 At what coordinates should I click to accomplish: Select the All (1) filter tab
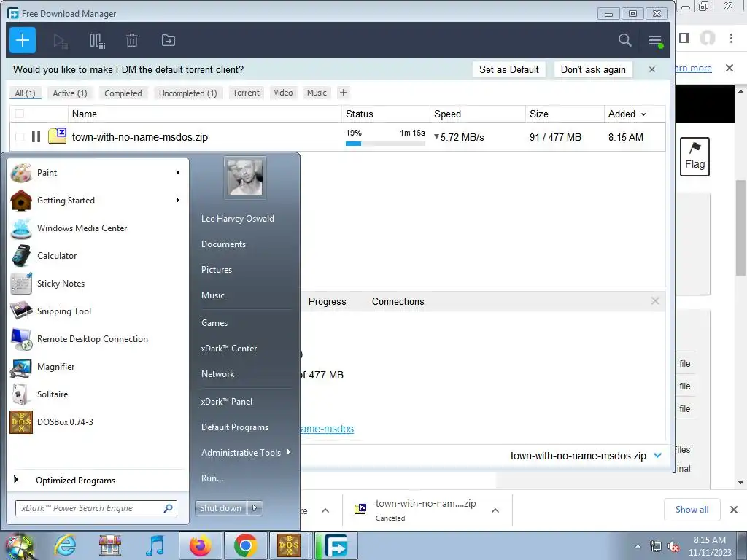pyautogui.click(x=26, y=93)
